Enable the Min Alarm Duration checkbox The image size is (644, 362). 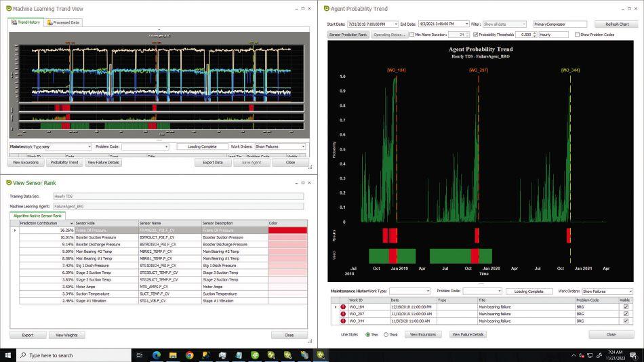pyautogui.click(x=411, y=35)
